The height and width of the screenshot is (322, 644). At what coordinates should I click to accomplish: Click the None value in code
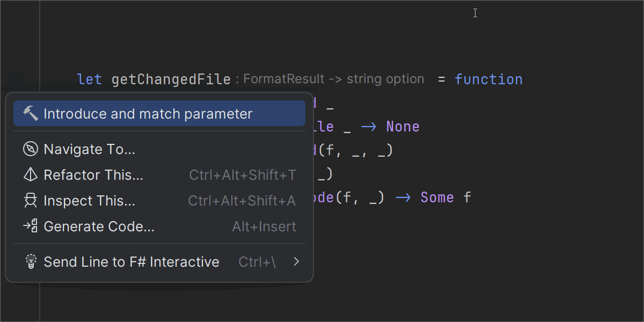point(402,127)
